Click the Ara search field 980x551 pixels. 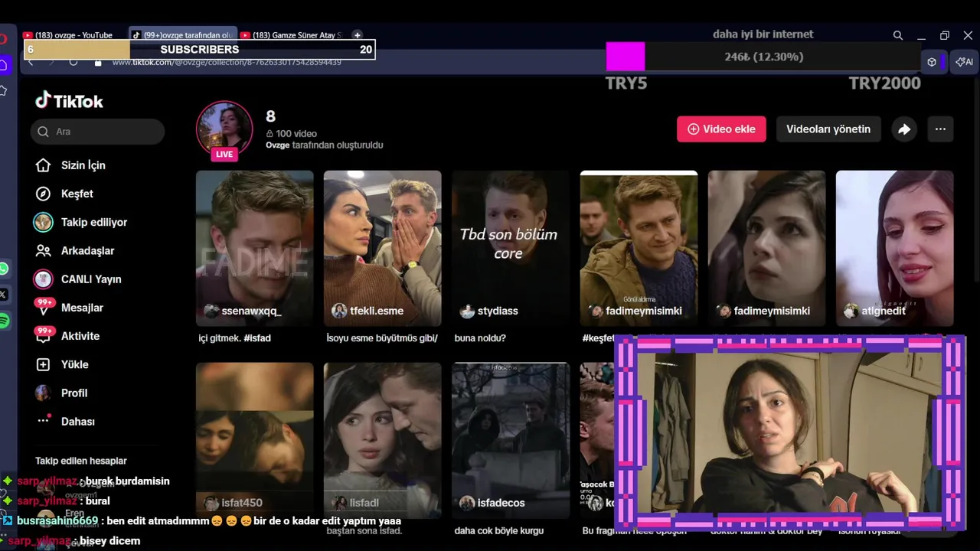(98, 132)
